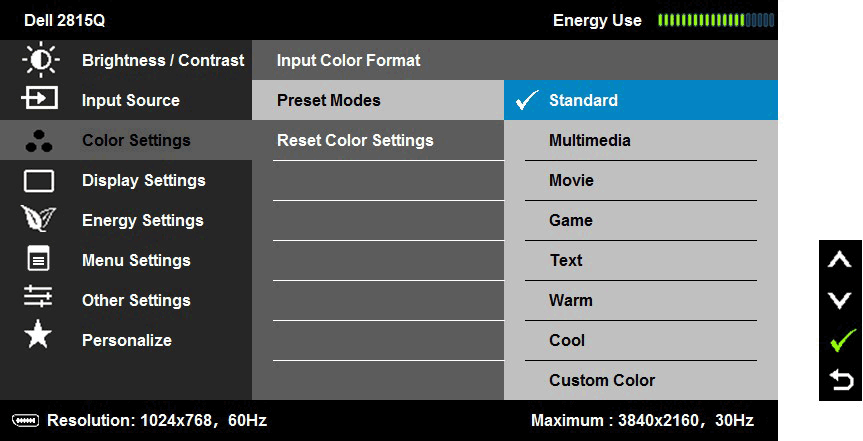Click the Other Settings sliders icon
This screenshot has height=441, width=863.
click(x=38, y=296)
